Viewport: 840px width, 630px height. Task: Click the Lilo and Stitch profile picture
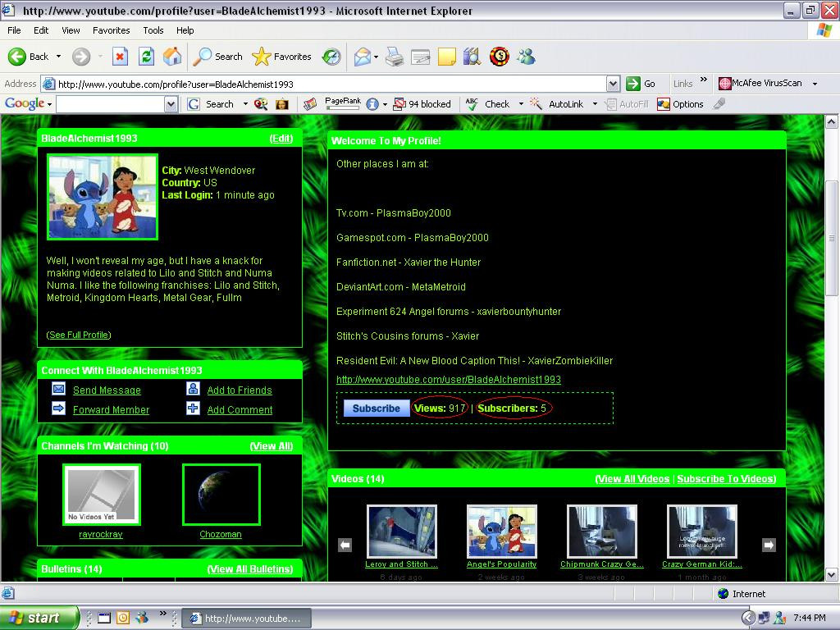coord(103,197)
